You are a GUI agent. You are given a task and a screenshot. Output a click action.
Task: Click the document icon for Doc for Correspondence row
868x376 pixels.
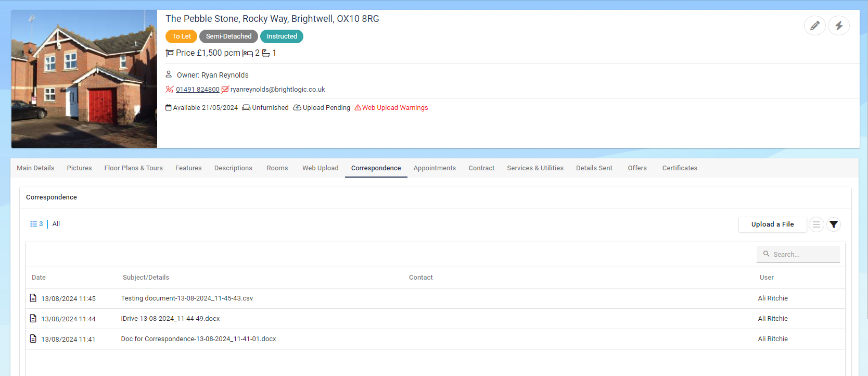click(33, 339)
